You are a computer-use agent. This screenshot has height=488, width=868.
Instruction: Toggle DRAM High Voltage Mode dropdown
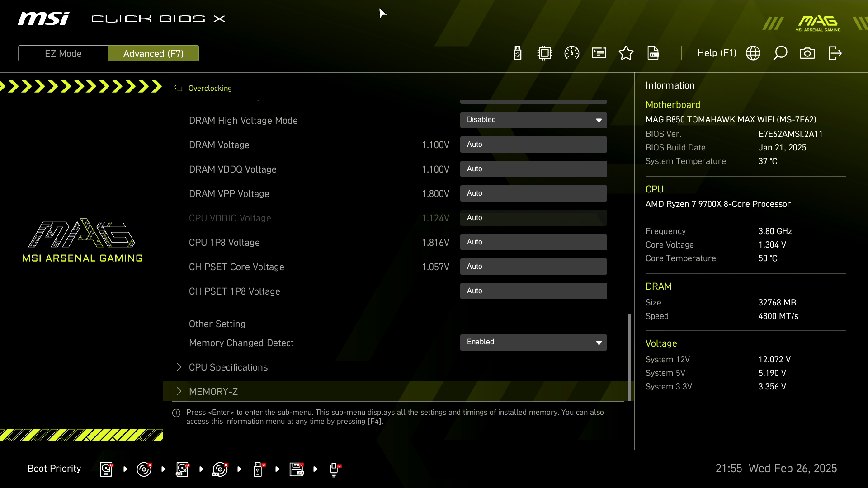coord(599,119)
